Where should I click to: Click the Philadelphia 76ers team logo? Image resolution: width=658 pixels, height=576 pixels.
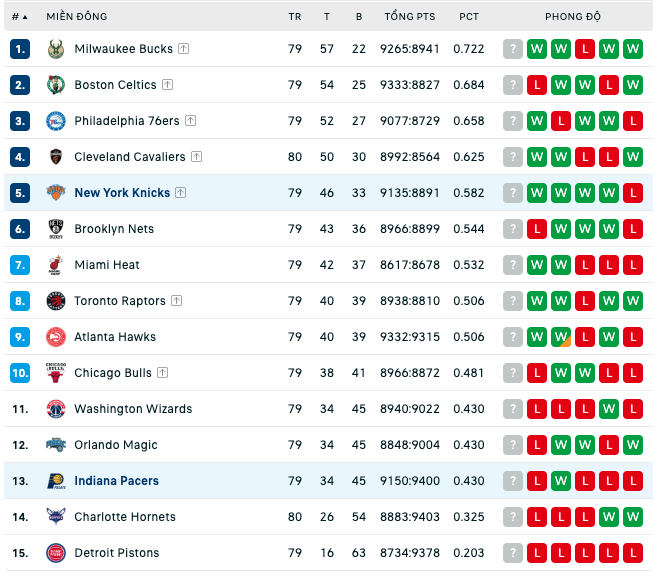coord(56,121)
